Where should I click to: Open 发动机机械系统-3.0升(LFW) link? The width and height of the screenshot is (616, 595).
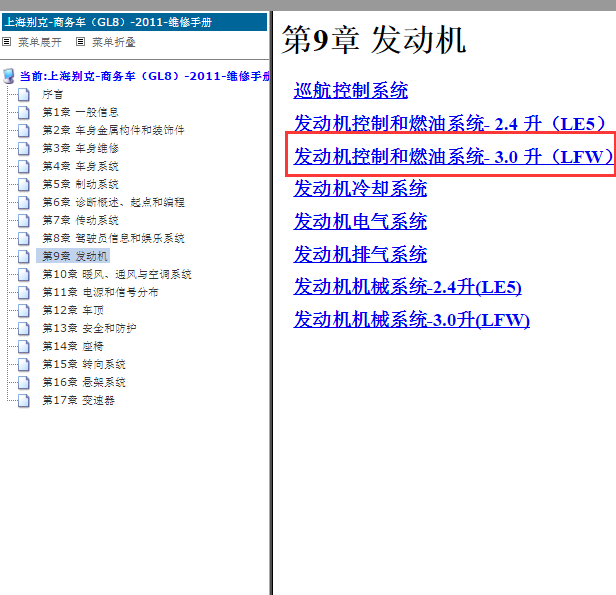[x=412, y=320]
